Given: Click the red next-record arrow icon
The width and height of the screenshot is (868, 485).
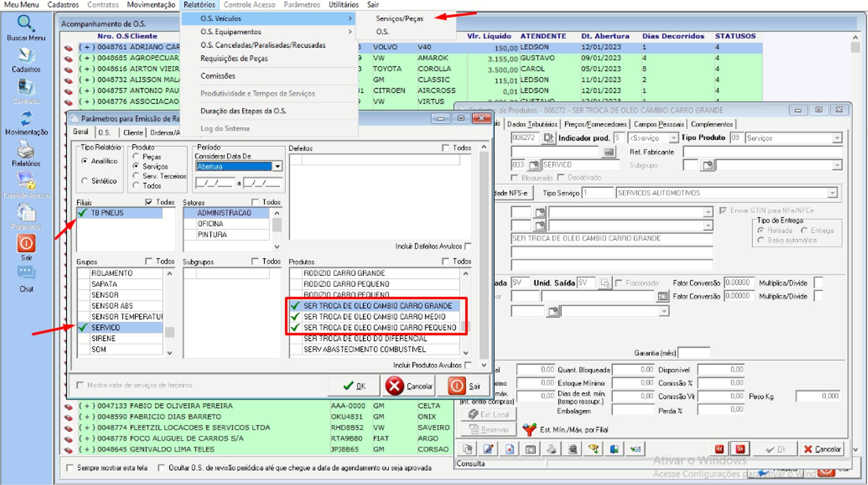Looking at the screenshot, I should 740,449.
